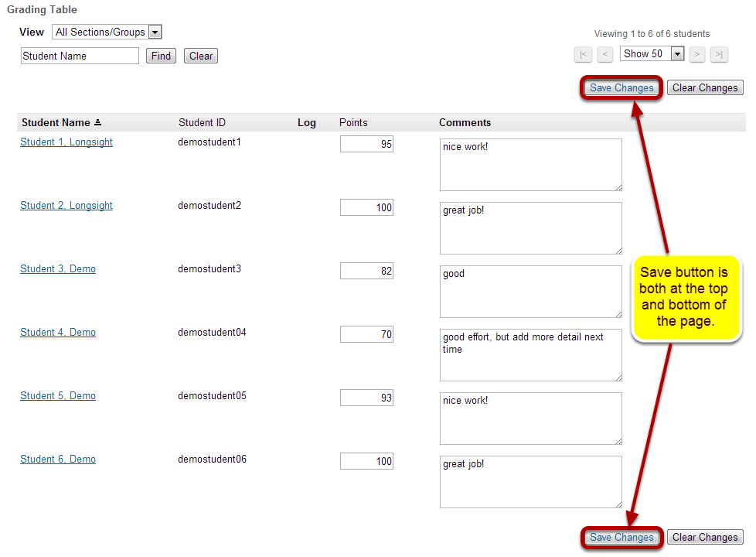Open Student 4, Demo link
Screen dimensions: 756x557
58,332
